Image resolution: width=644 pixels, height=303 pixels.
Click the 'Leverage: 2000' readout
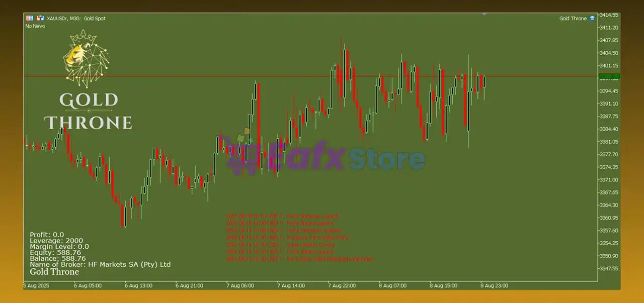tap(56, 241)
